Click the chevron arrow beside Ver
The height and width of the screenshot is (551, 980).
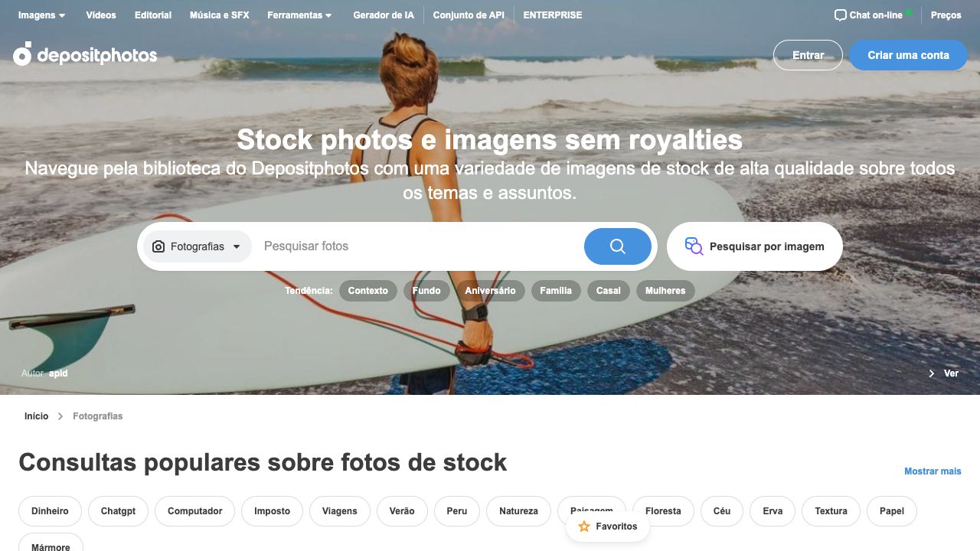pyautogui.click(x=932, y=373)
